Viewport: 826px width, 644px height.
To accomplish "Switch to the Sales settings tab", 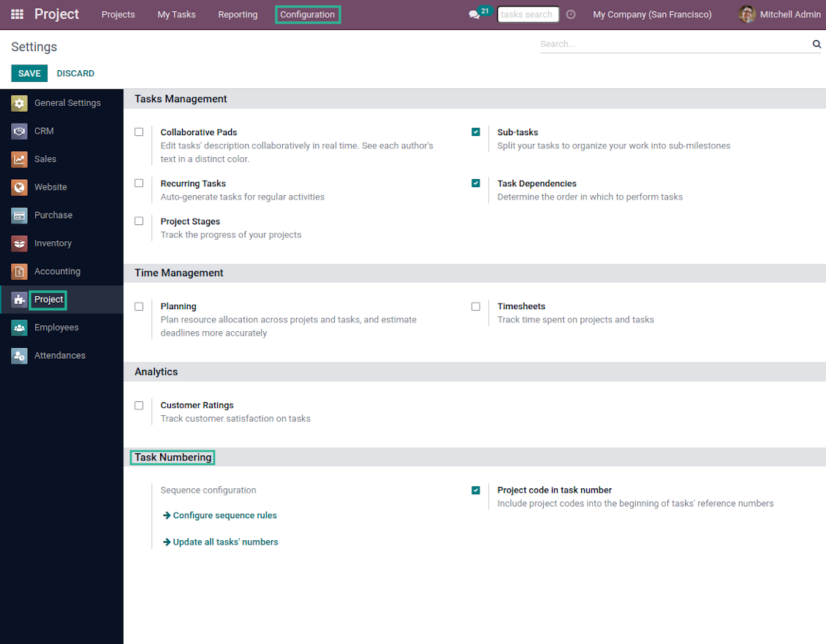I will point(61,159).
